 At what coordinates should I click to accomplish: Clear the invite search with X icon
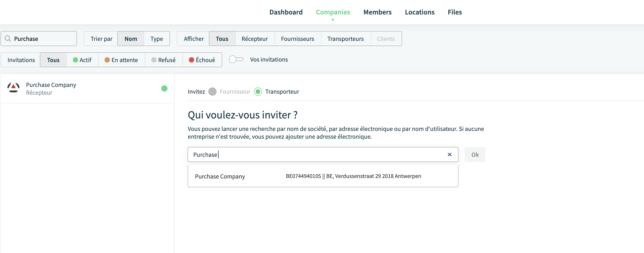(450, 154)
